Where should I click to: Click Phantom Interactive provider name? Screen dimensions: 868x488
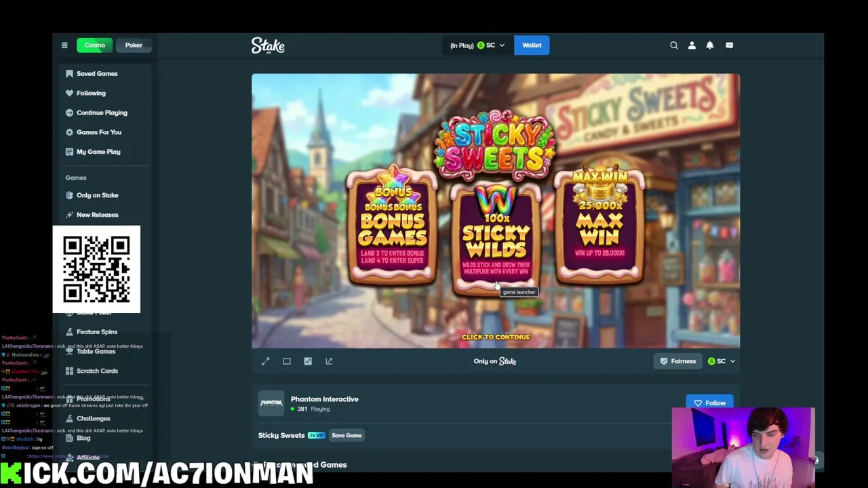tap(324, 399)
